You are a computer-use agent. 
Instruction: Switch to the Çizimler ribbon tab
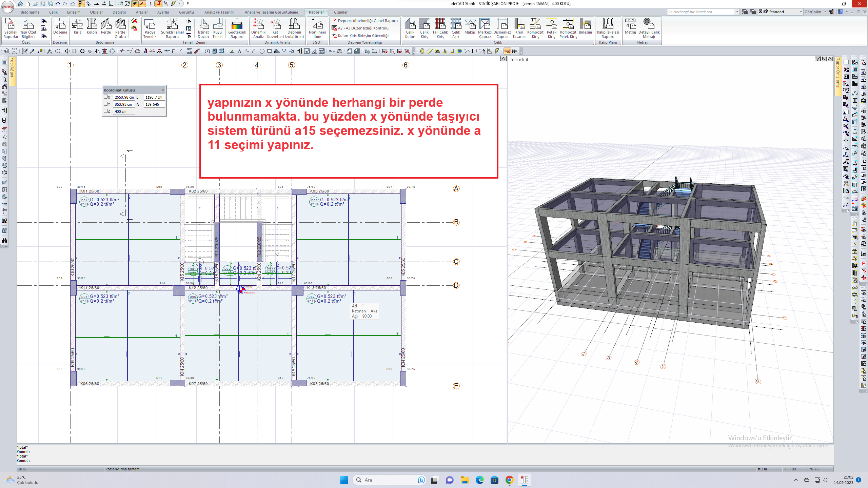pos(341,12)
